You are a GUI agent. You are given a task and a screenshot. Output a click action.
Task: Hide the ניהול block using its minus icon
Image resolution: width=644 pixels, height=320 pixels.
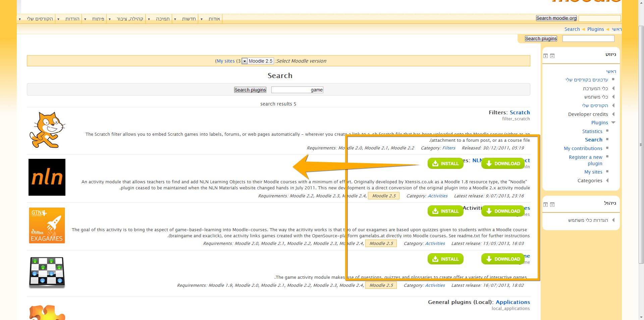pyautogui.click(x=552, y=205)
